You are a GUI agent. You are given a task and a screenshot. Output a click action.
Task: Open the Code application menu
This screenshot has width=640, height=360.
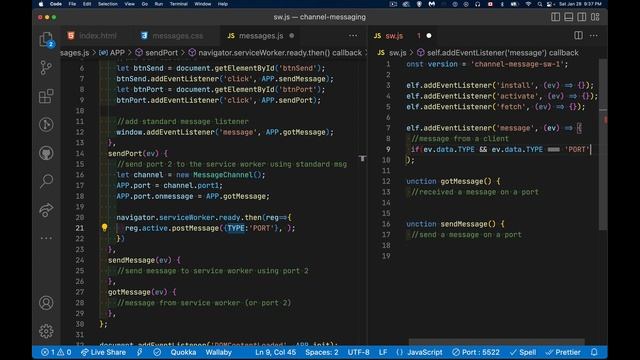pyautogui.click(x=56, y=4)
